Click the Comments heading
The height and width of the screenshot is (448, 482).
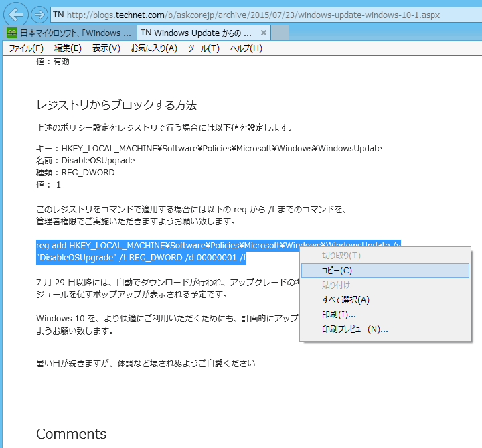[72, 434]
